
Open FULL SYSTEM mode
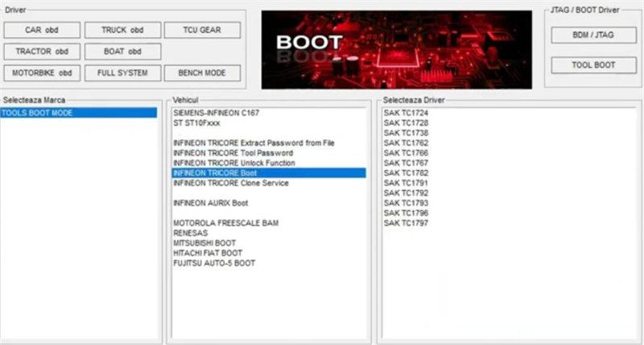(122, 73)
